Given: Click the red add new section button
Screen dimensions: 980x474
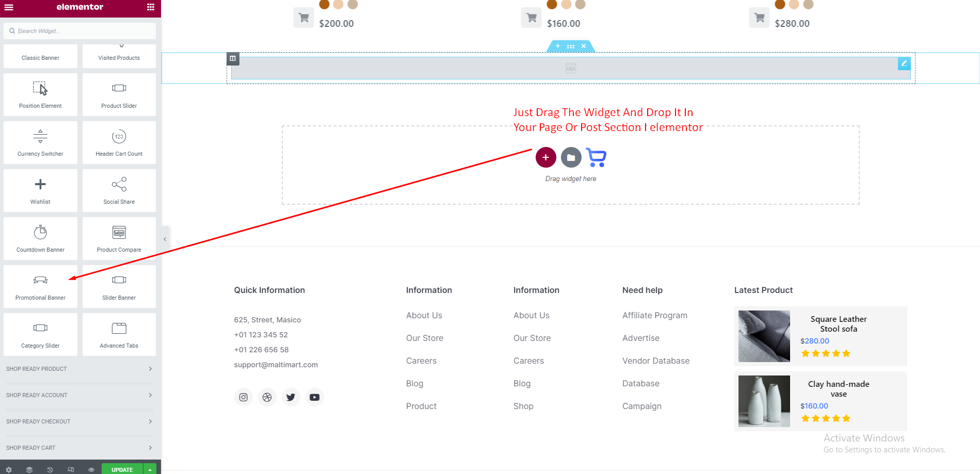Looking at the screenshot, I should click(x=545, y=157).
